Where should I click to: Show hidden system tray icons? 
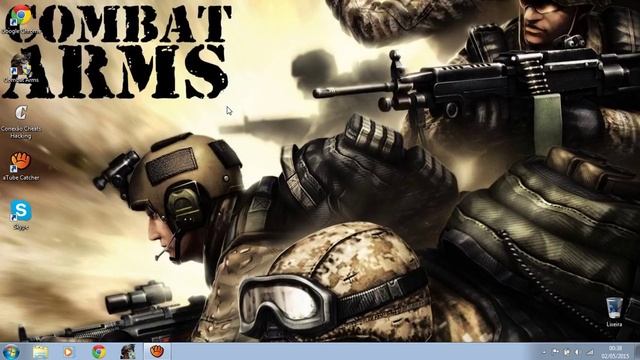pyautogui.click(x=544, y=352)
